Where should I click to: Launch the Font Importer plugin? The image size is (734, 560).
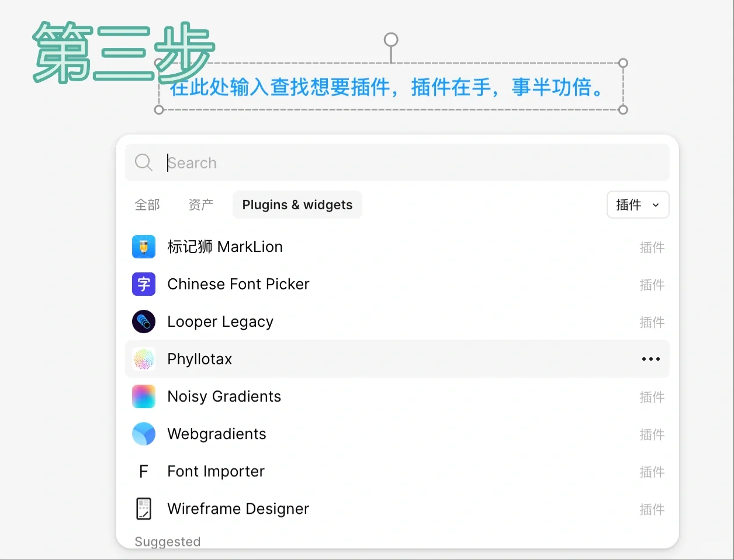click(397, 471)
